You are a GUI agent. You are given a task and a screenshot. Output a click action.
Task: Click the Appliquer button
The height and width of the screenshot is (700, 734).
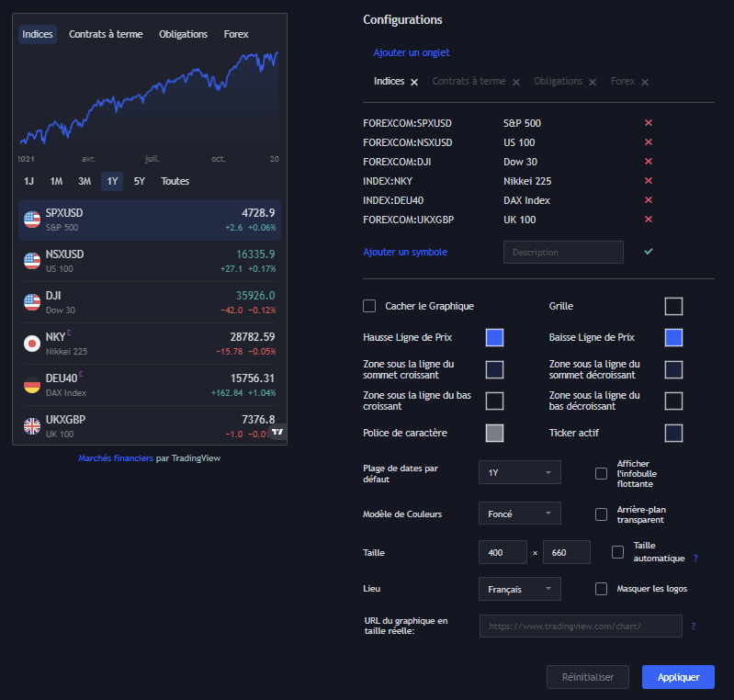coord(678,677)
